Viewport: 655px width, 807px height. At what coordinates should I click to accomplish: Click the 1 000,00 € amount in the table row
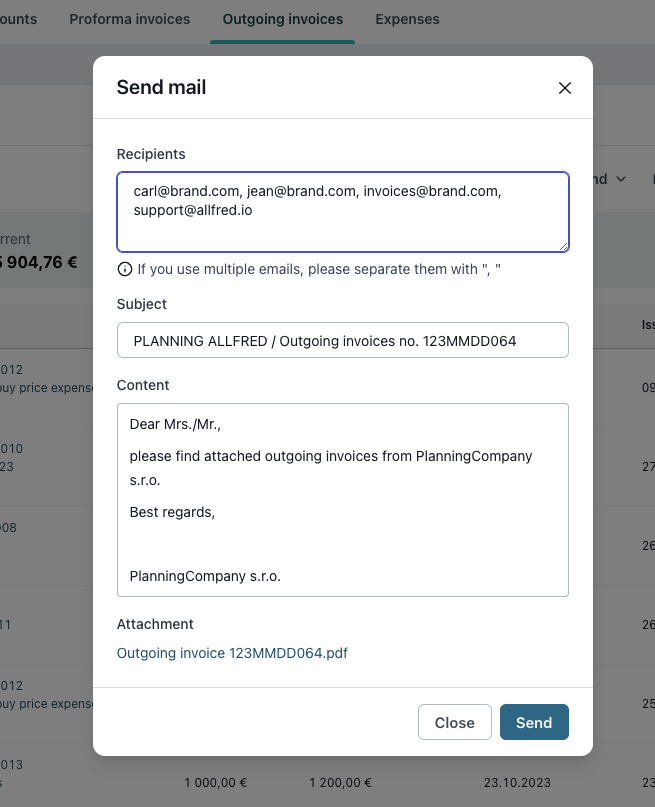pos(216,783)
